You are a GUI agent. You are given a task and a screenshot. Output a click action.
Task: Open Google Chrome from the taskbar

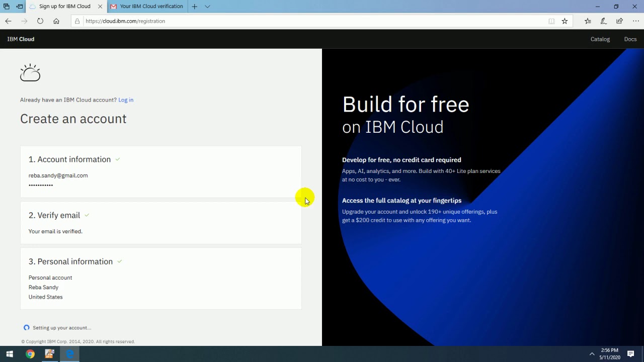[x=30, y=354]
